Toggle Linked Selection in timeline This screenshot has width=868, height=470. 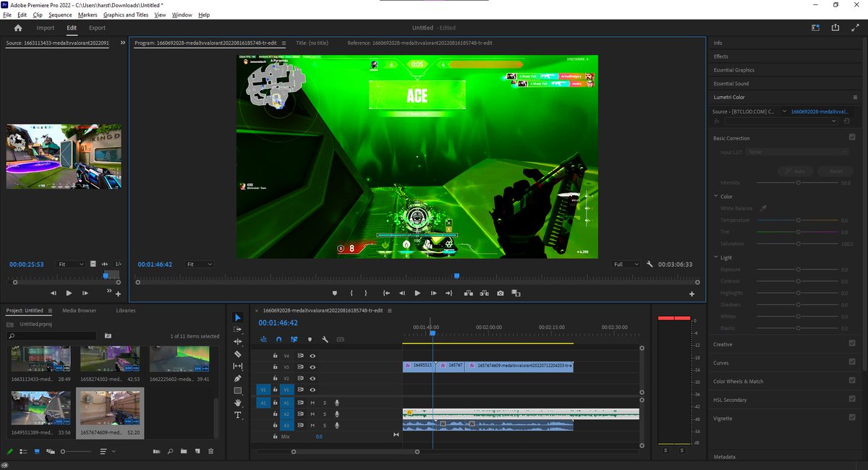[294, 339]
